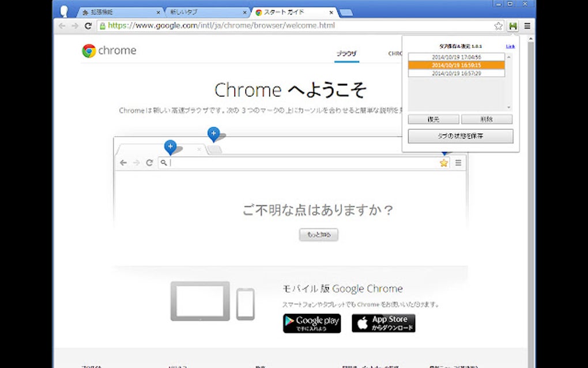Switch to the 新しいタブ tab

point(207,12)
